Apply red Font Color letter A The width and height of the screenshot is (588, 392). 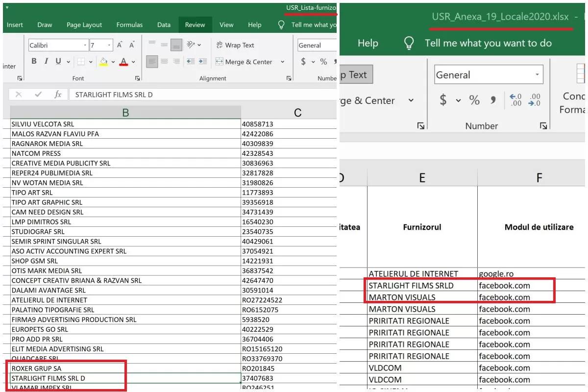pos(123,62)
